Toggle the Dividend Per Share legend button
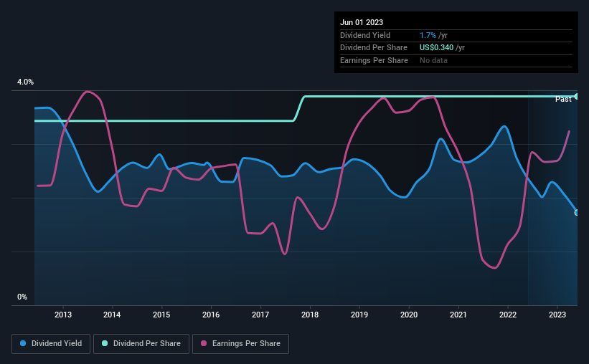The image size is (589, 364). pyautogui.click(x=141, y=344)
